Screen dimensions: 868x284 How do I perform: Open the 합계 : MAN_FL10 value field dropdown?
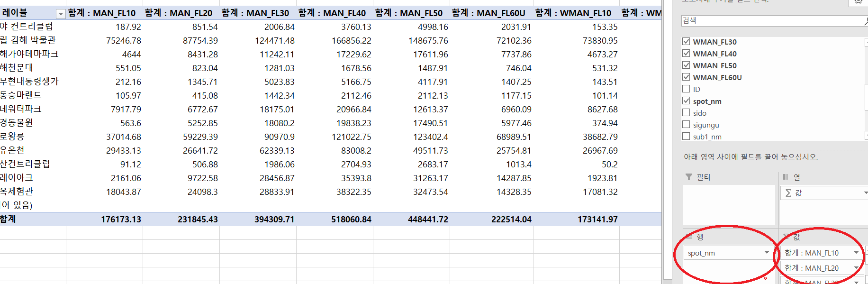click(856, 253)
